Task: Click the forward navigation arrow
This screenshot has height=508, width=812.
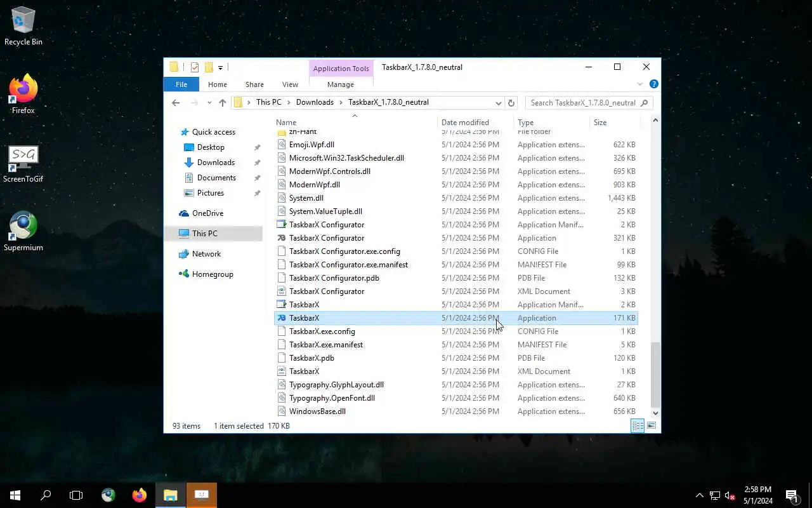Action: tap(195, 102)
